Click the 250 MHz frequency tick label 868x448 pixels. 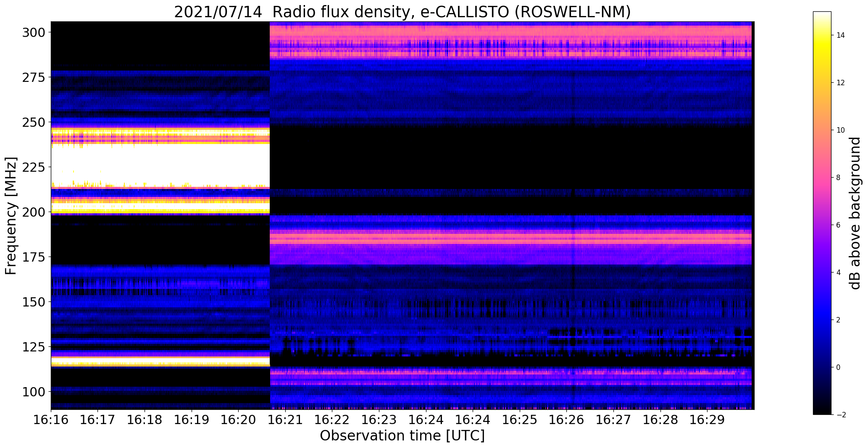point(34,122)
